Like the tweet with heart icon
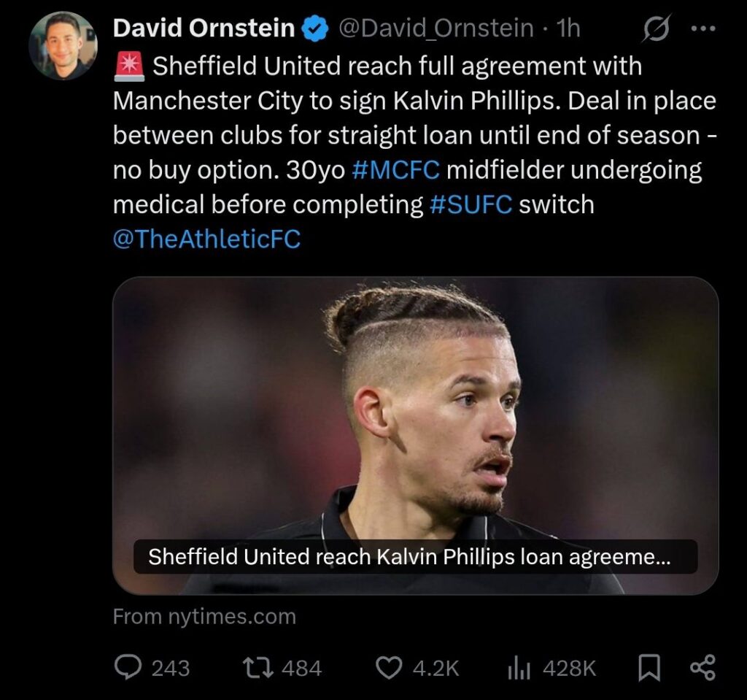The width and height of the screenshot is (747, 700). [x=388, y=667]
